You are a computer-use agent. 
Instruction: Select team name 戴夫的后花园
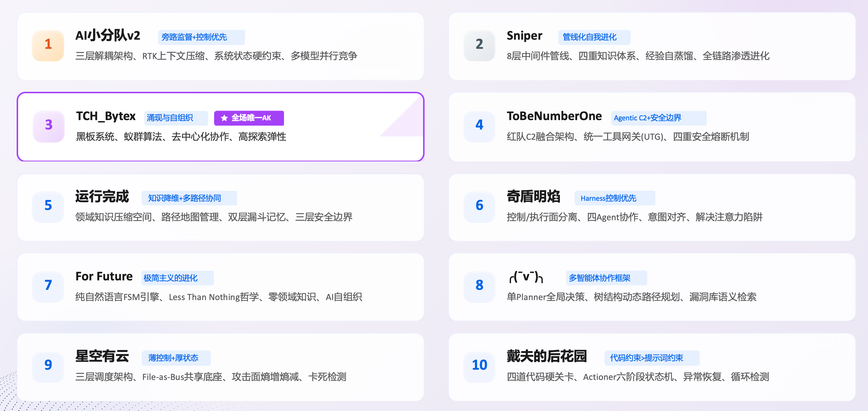pyautogui.click(x=547, y=356)
